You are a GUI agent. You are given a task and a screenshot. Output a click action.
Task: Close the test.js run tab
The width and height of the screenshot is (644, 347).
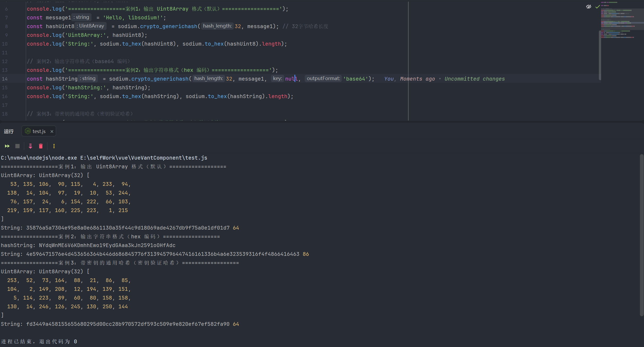52,131
